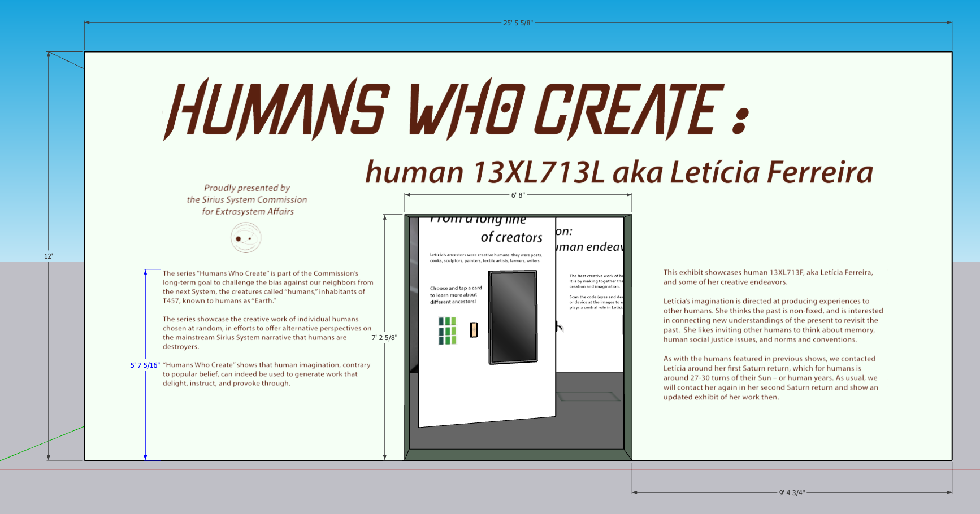Click the 7' 2 5/8" doorway height dimension

click(x=384, y=338)
